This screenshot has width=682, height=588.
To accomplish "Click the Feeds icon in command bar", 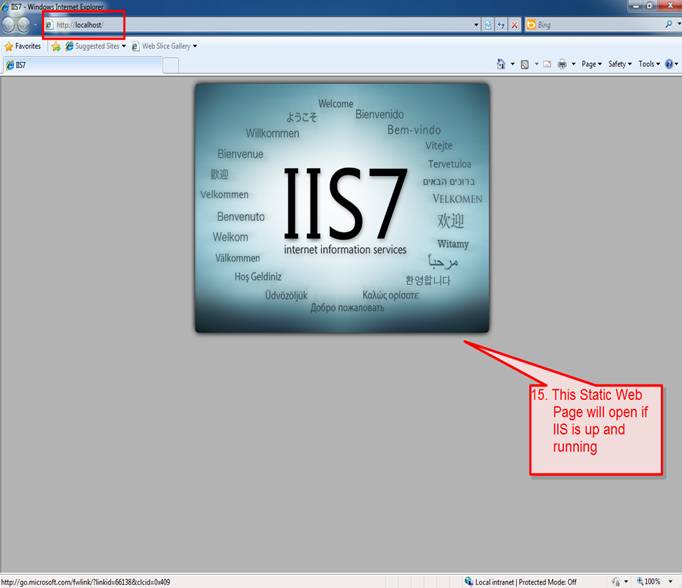I will (525, 64).
